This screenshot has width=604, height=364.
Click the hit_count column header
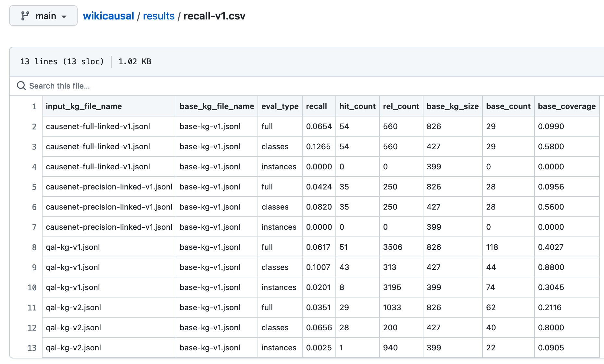[x=357, y=106]
